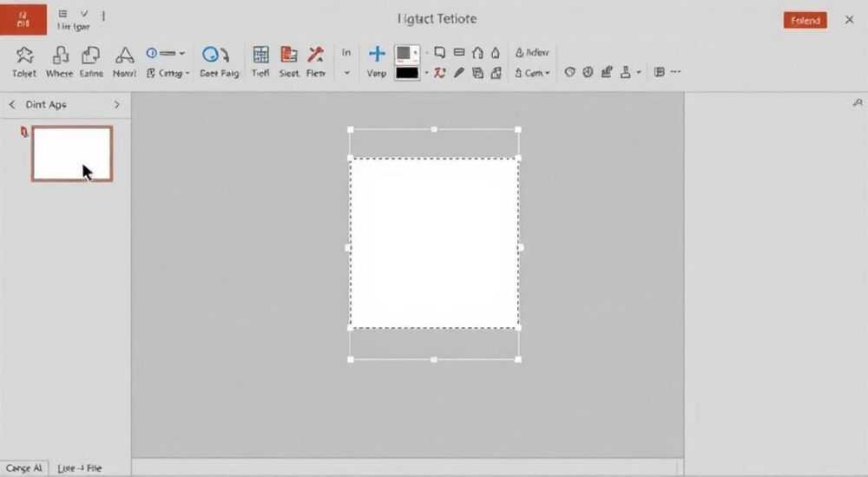Click the Toket star icon
This screenshot has width=868, height=477.
tap(24, 55)
